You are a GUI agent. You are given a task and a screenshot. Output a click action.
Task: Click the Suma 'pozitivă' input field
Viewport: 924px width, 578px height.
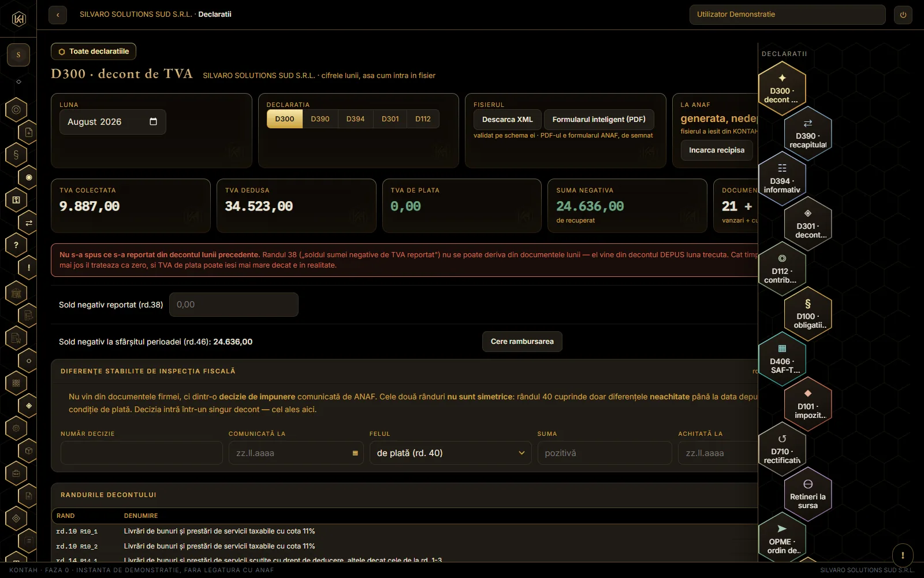605,453
